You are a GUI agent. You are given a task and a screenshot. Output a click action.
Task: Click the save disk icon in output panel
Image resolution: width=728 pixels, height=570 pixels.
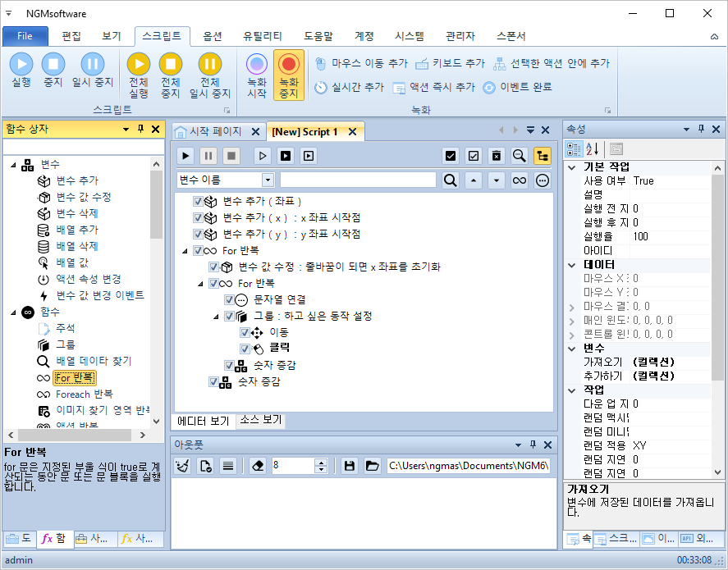pyautogui.click(x=350, y=466)
